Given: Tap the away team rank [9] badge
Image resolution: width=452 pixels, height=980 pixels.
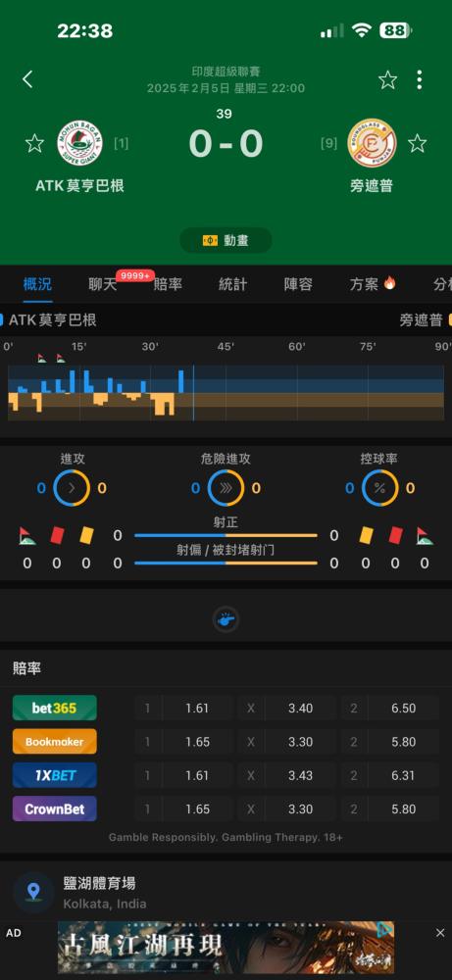Looking at the screenshot, I should tap(328, 144).
